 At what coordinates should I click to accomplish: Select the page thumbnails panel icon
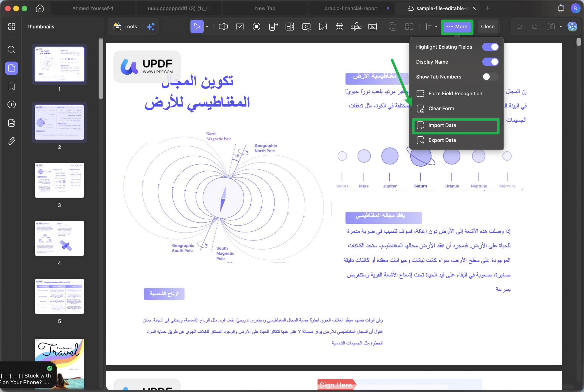pyautogui.click(x=11, y=68)
